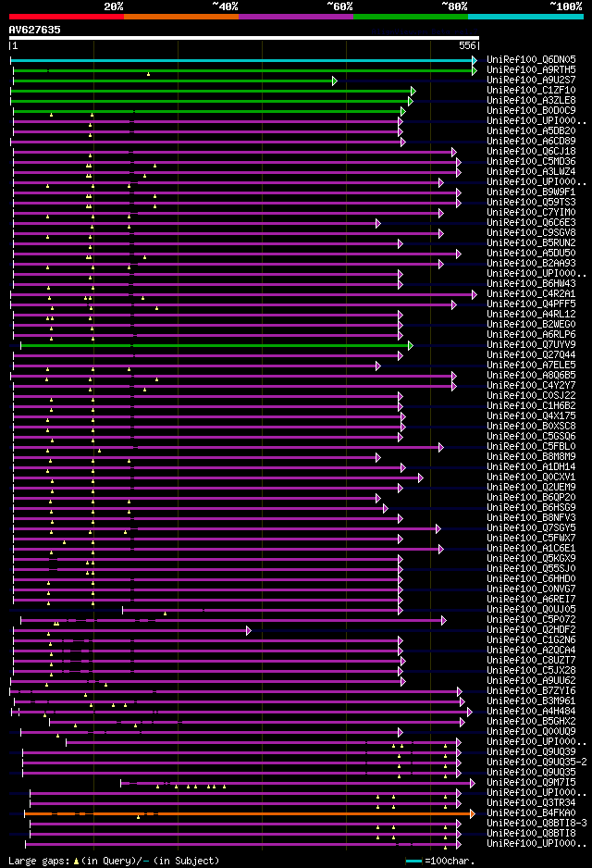Image resolution: width=592 pixels, height=868 pixels.
Task: Select the UniRef100_Q9M7I5 label
Action: pyautogui.click(x=531, y=783)
